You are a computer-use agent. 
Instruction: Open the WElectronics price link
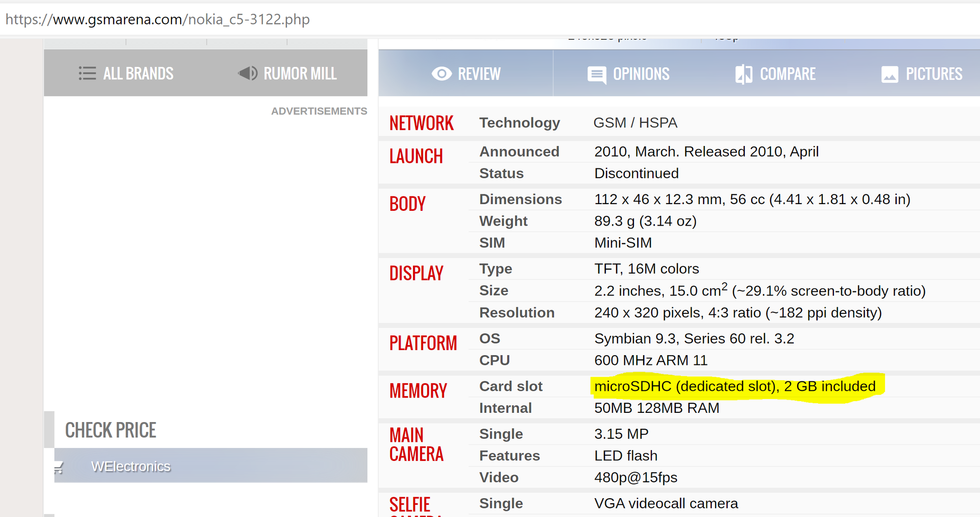(x=131, y=466)
